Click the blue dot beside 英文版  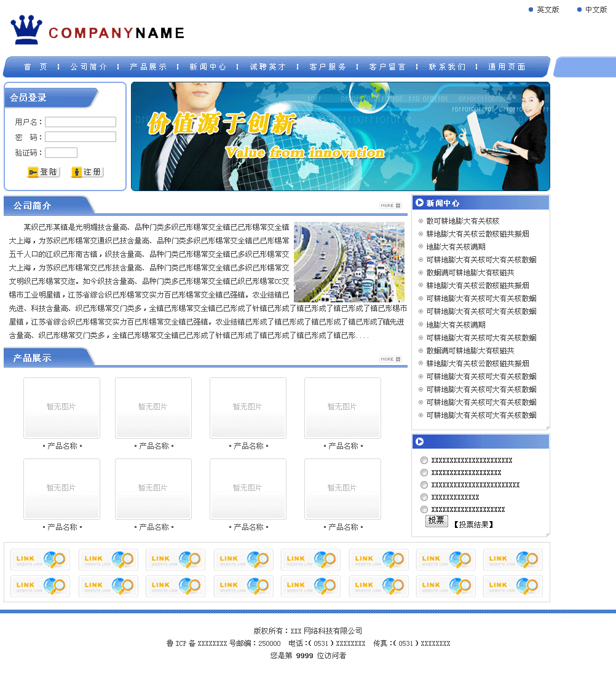531,10
